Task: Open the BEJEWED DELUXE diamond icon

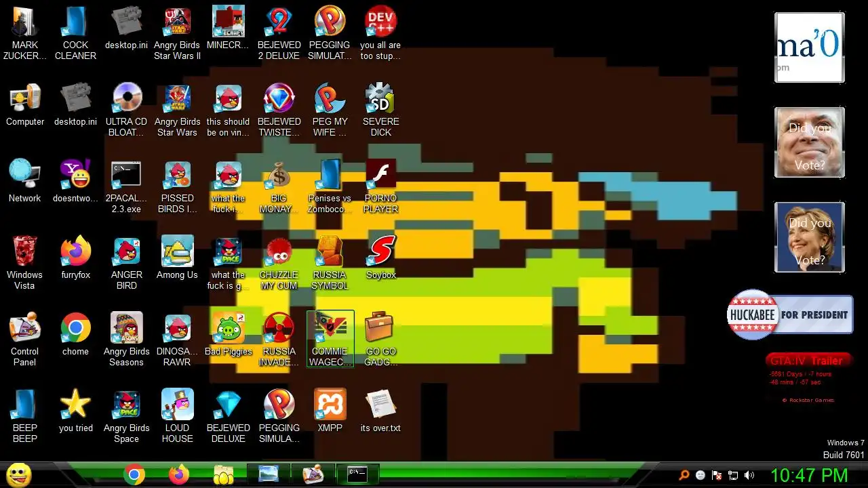Action: coord(228,416)
